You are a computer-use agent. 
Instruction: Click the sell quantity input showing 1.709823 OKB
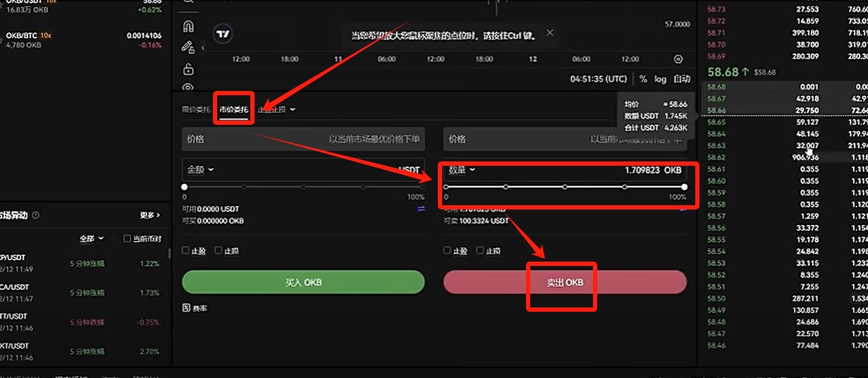click(x=565, y=170)
